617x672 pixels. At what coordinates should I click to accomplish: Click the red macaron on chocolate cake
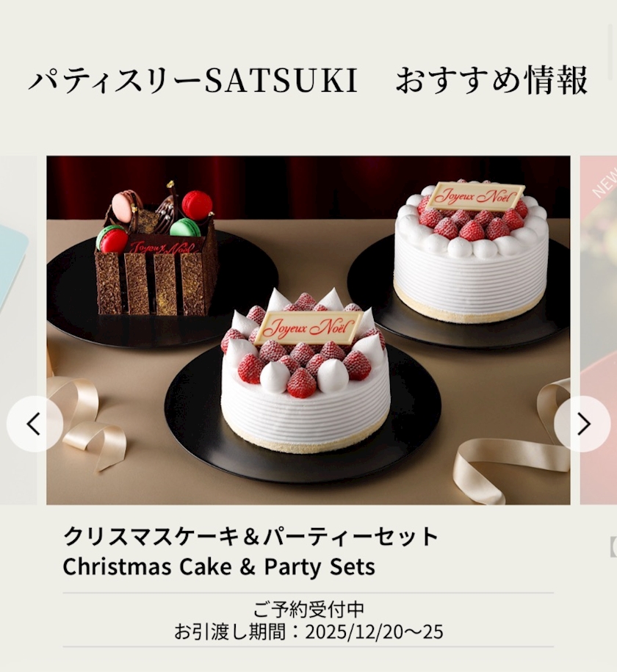point(197,204)
